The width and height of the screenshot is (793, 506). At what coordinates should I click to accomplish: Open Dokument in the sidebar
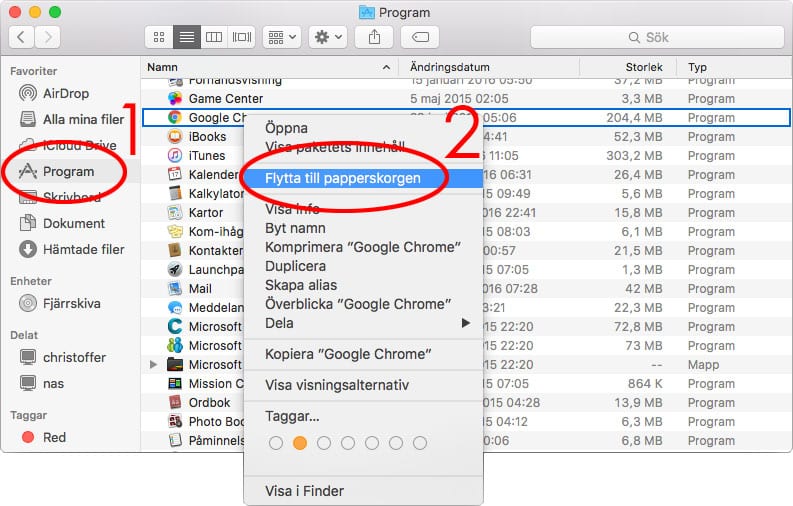(x=62, y=223)
